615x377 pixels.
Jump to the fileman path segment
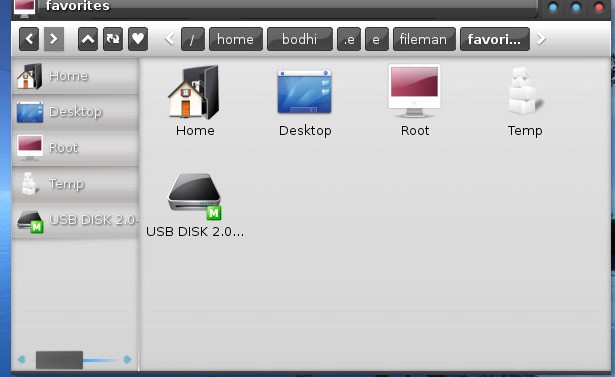(424, 39)
